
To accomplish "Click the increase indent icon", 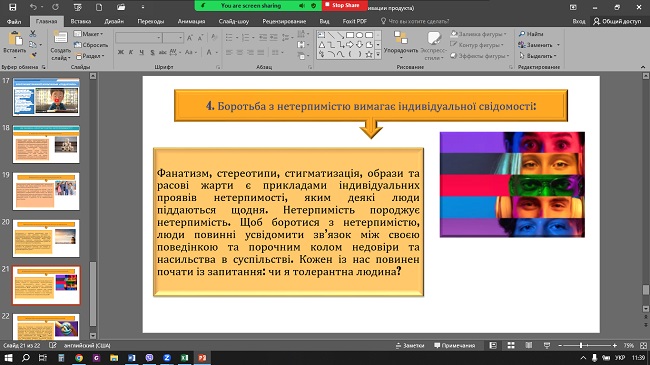I will (274, 38).
